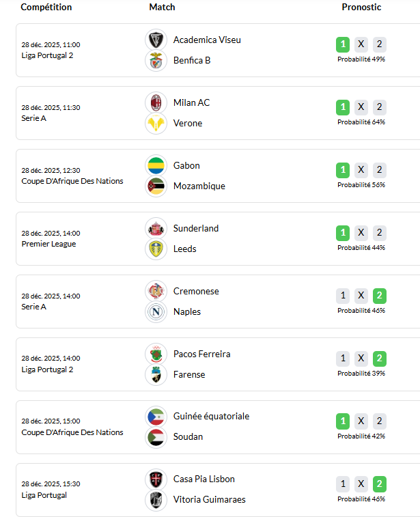Click the Pronostic column header
Screen dimensions: 420x517
tap(361, 7)
